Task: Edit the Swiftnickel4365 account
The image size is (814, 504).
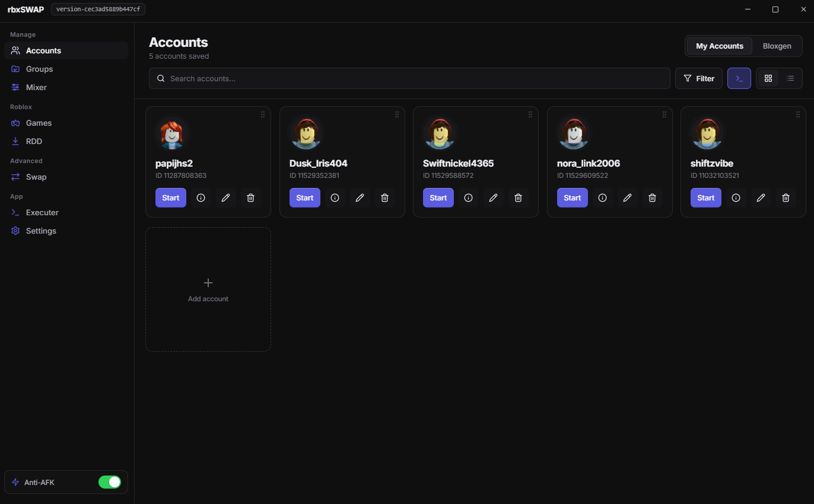Action: (x=493, y=198)
